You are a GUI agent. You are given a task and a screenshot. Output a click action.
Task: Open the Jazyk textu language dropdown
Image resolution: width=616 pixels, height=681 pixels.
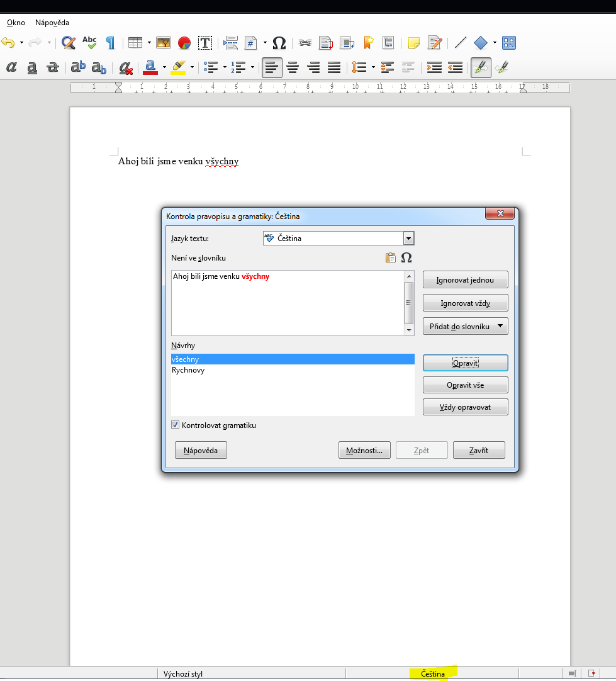tap(408, 239)
